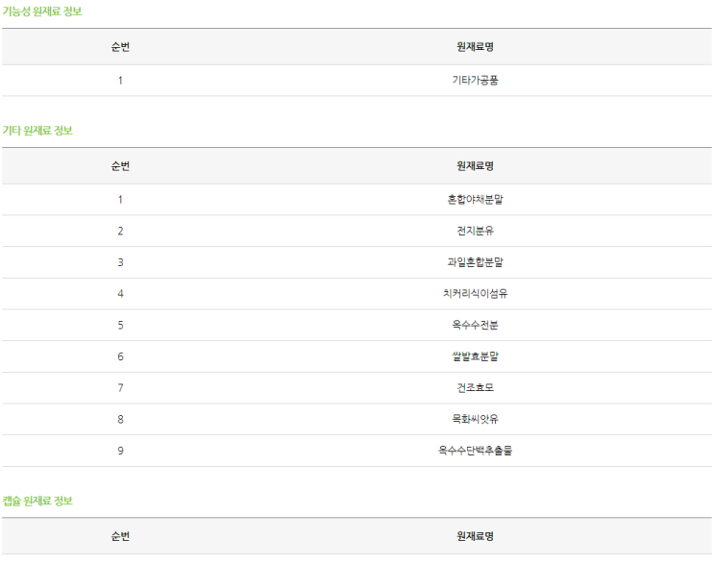Select 원재료명 header under 기능성 원재료 정보
Viewport: 714px width, 588px height.
[475, 47]
